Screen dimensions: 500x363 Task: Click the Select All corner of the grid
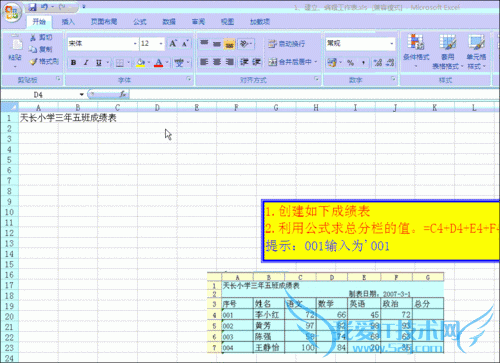tap(9, 107)
